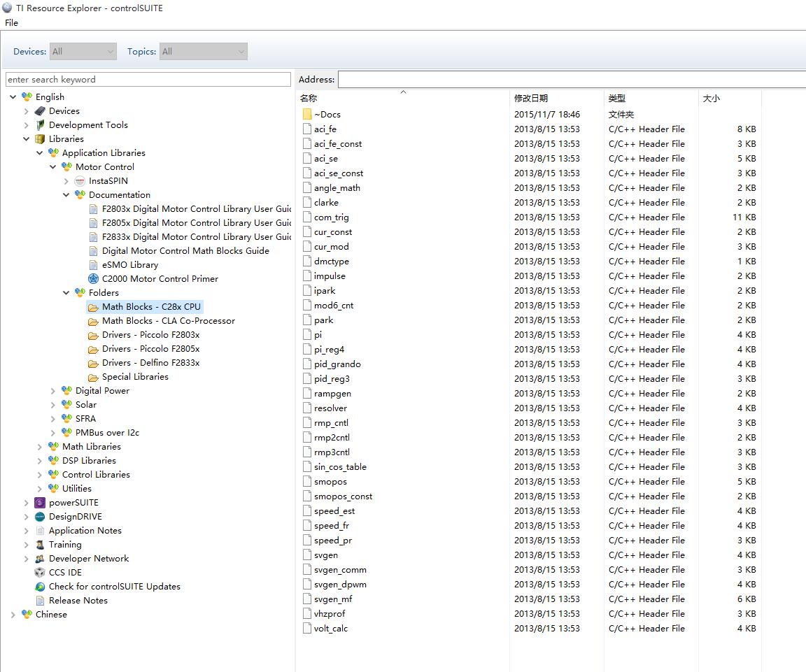This screenshot has height=672, width=806.
Task: Open the File menu
Action: tap(11, 22)
